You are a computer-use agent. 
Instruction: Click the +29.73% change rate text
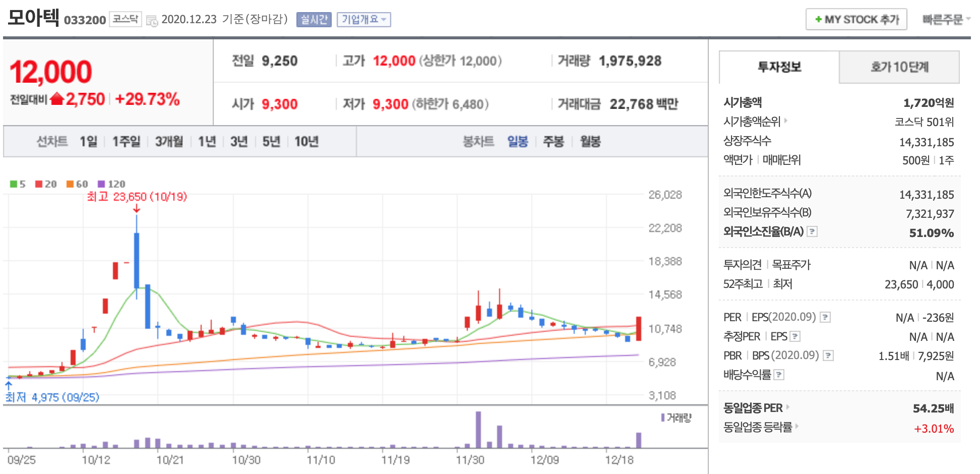[x=147, y=99]
